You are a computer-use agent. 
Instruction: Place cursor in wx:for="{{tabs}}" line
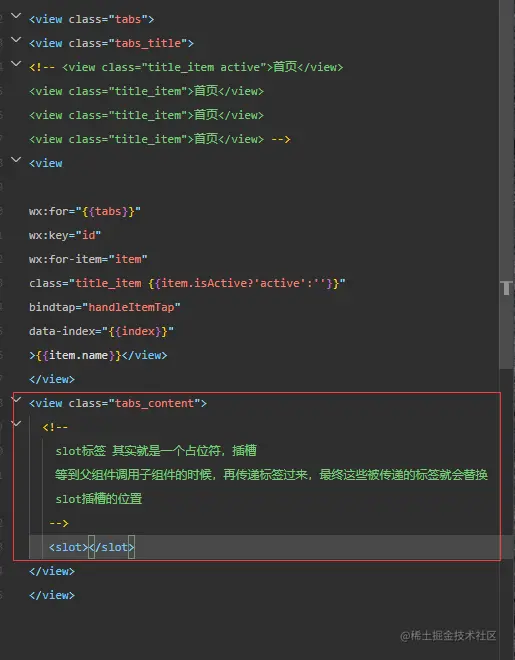(x=85, y=211)
